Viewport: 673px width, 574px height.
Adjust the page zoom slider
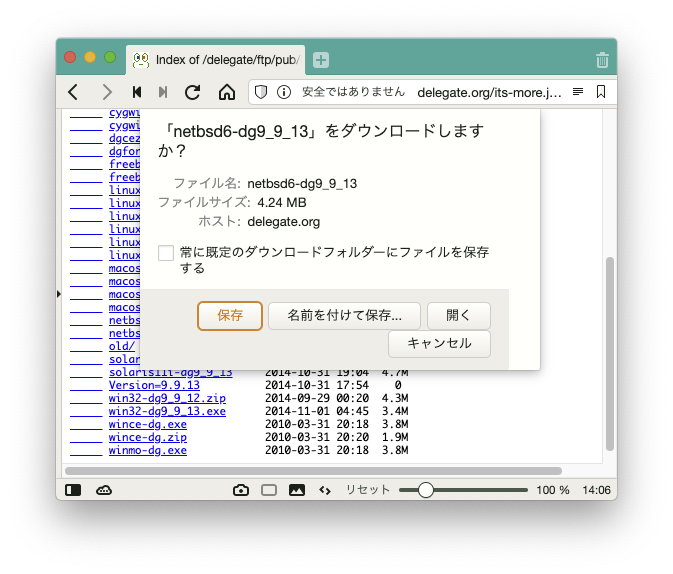[426, 490]
